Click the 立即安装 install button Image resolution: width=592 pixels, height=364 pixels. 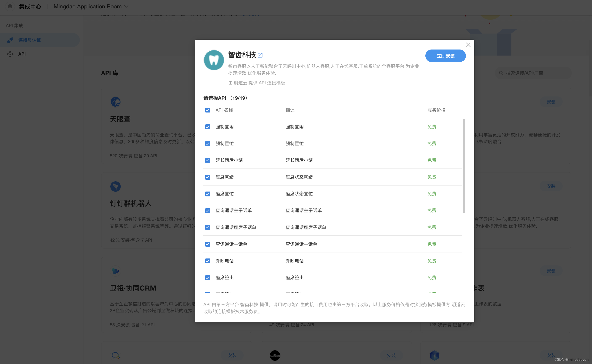tap(445, 56)
